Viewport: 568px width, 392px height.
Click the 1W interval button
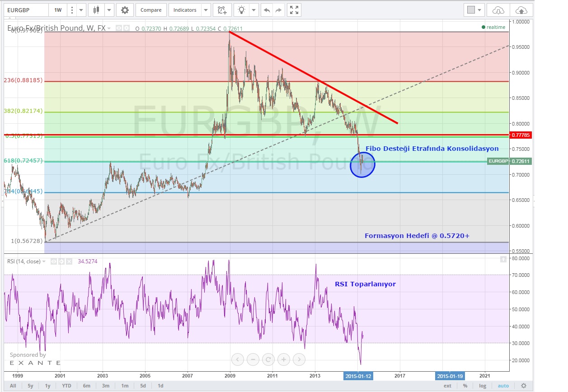click(58, 10)
